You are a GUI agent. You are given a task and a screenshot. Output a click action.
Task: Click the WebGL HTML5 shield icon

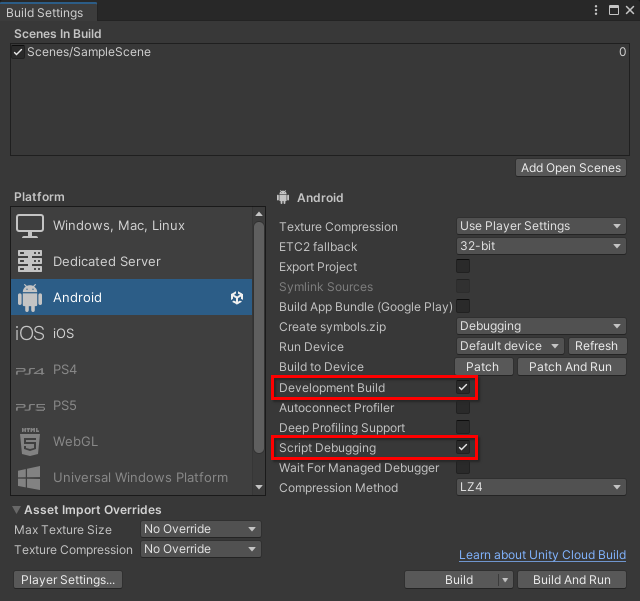(30, 441)
